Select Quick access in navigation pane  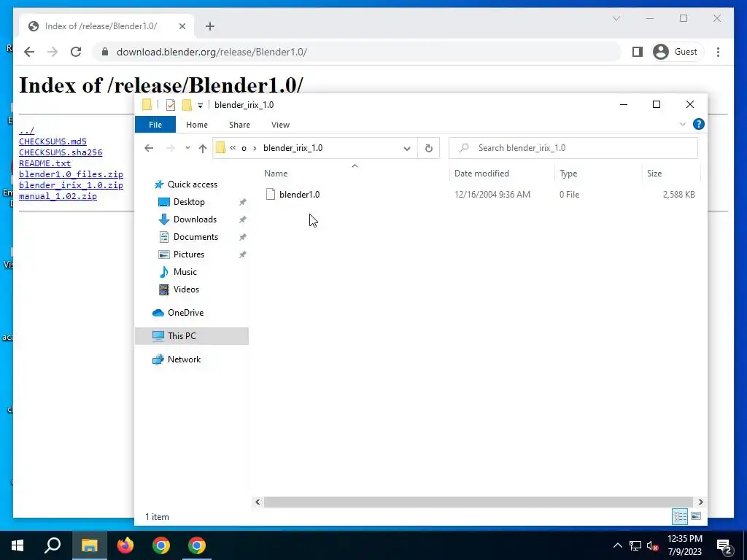[193, 184]
